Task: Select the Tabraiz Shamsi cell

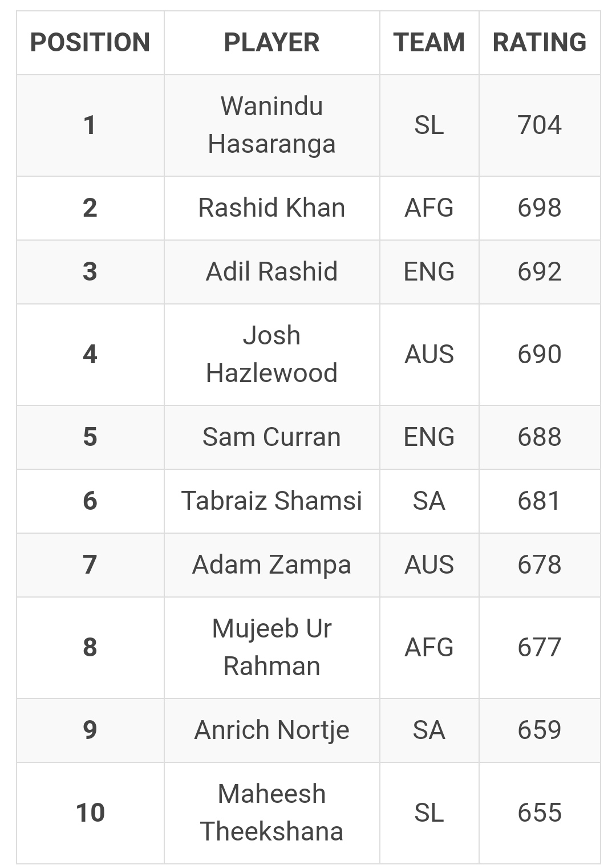Action: [x=271, y=501]
